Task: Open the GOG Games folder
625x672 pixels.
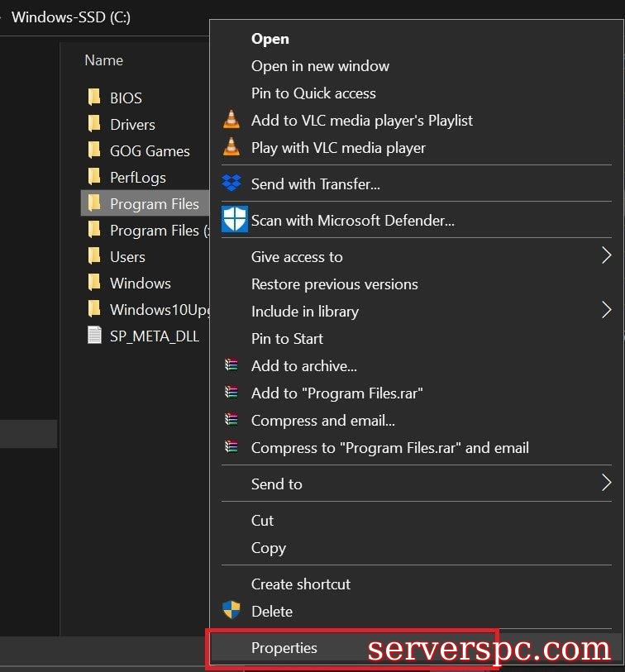Action: pyautogui.click(x=150, y=151)
